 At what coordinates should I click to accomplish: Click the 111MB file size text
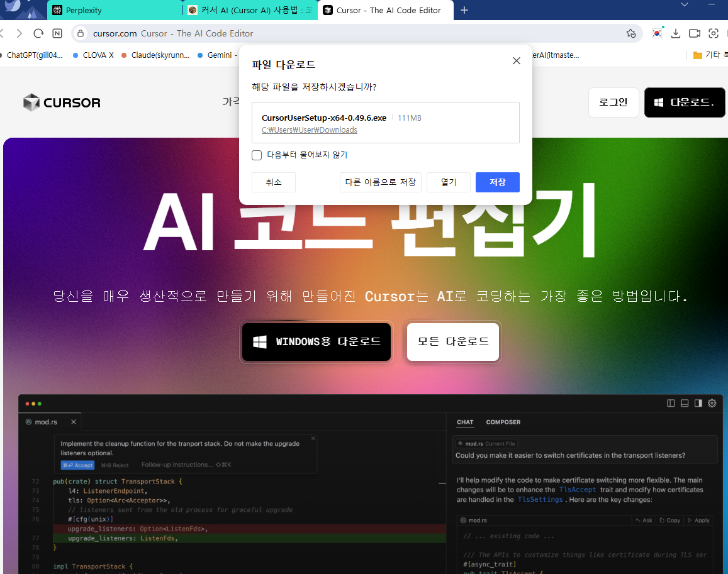tap(410, 118)
